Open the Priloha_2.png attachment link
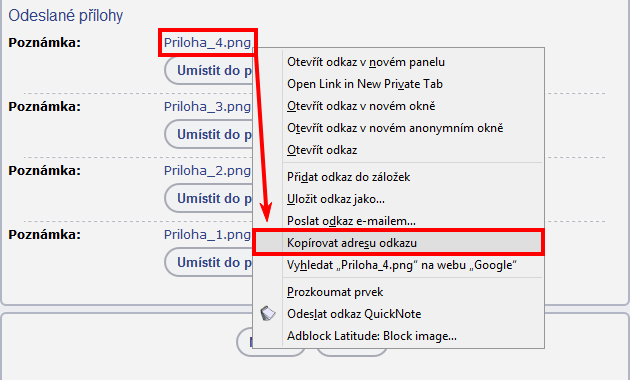The height and width of the screenshot is (380, 630). pyautogui.click(x=207, y=170)
